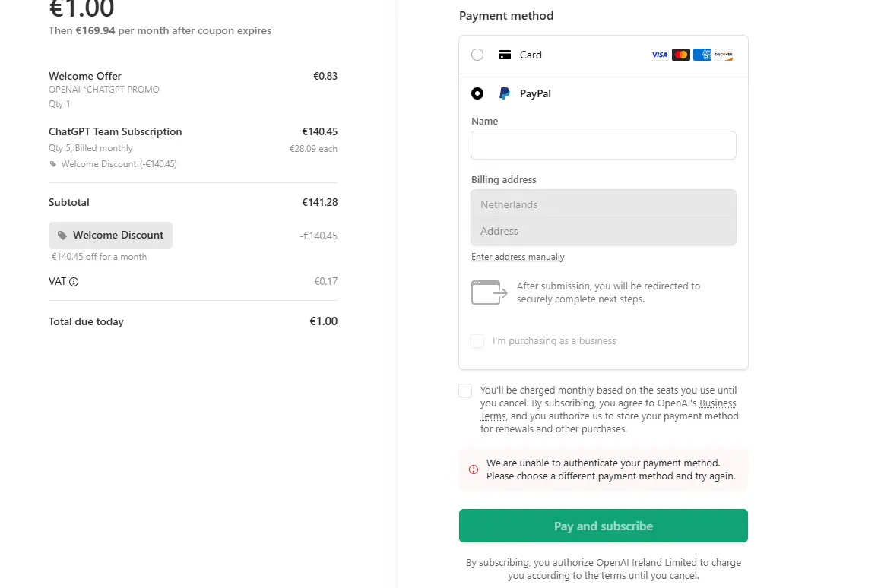
Task: Click the VAT info icon
Action: click(74, 282)
